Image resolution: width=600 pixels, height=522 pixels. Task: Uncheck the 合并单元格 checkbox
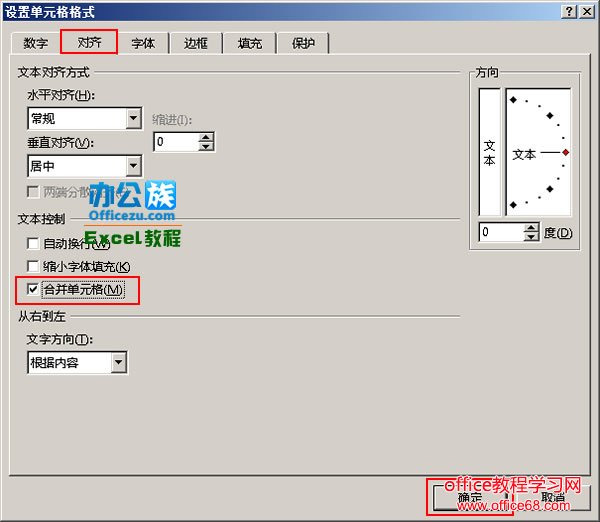[33, 289]
